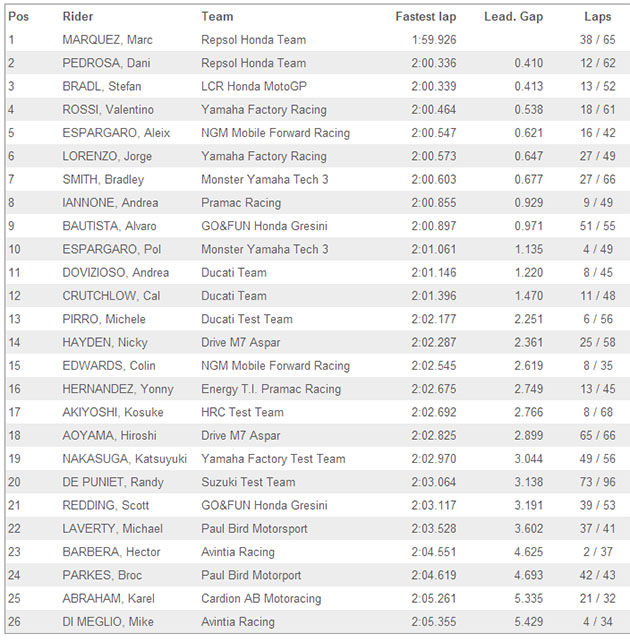
Task: Select the Suzuki Test Team cell
Action: coord(248,482)
